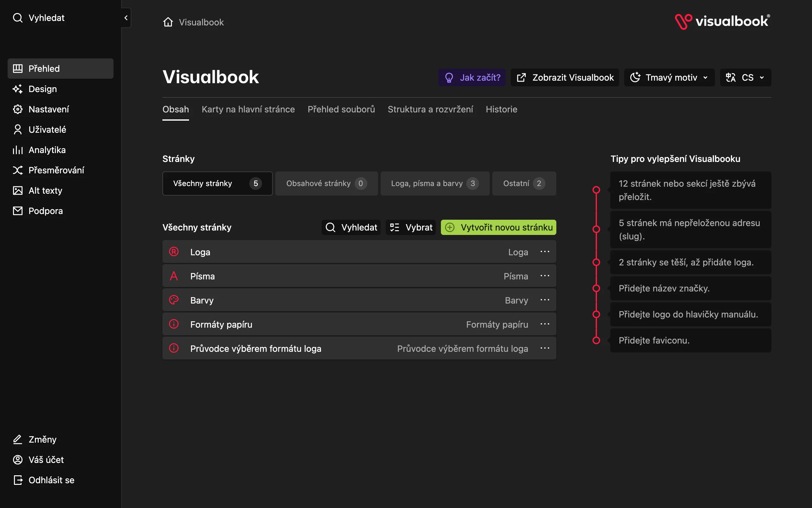
Task: Open the Průvodce výběrem formátu loga page row
Action: 359,348
